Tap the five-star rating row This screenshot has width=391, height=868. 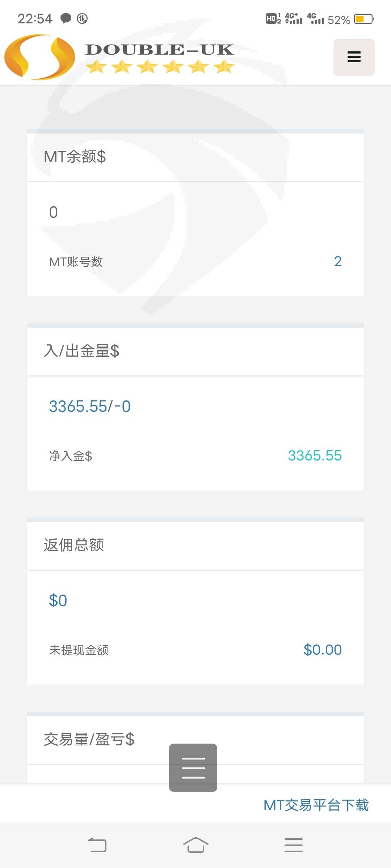tap(160, 67)
